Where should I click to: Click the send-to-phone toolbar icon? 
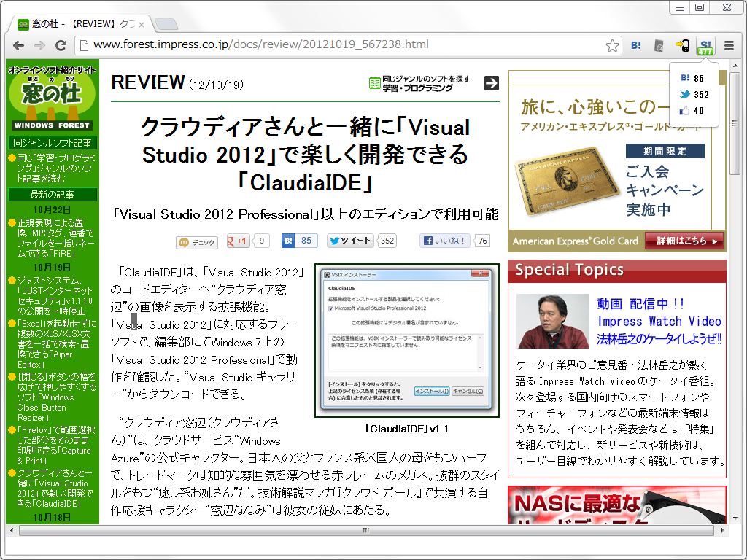[681, 44]
